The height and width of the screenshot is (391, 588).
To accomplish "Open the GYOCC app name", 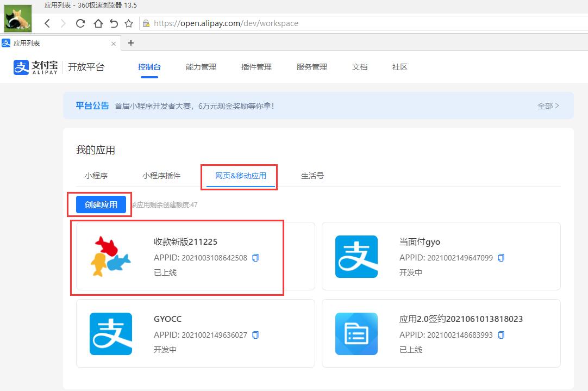I will tap(167, 319).
